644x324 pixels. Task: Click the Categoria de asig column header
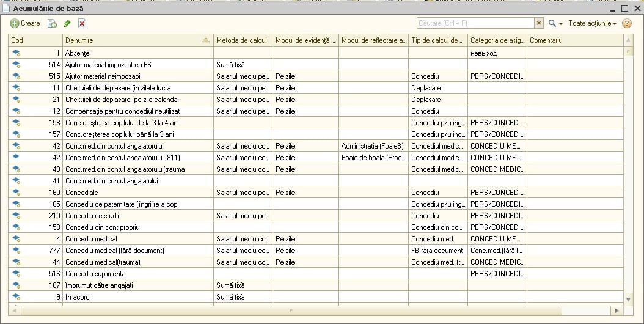coord(497,40)
